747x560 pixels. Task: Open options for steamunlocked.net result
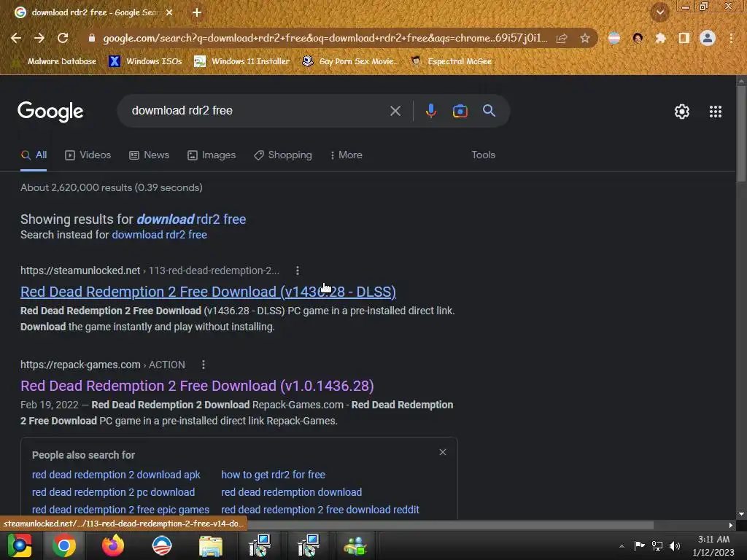point(298,271)
